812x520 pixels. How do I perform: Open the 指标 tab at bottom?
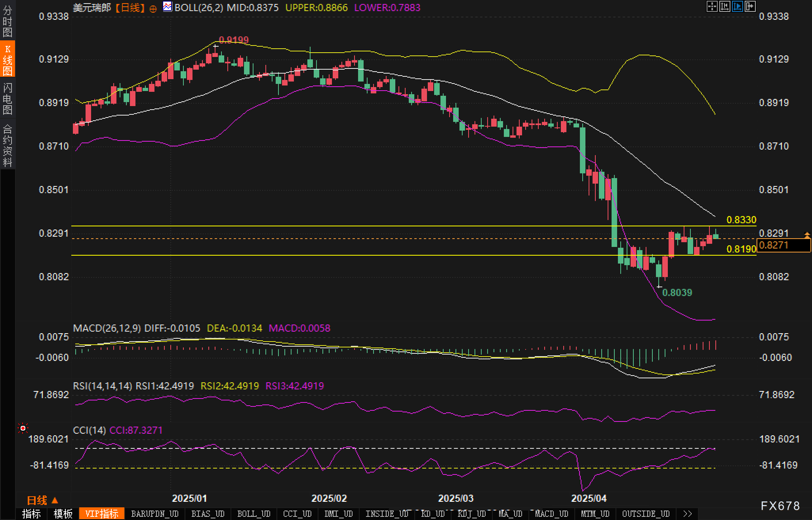pyautogui.click(x=31, y=514)
